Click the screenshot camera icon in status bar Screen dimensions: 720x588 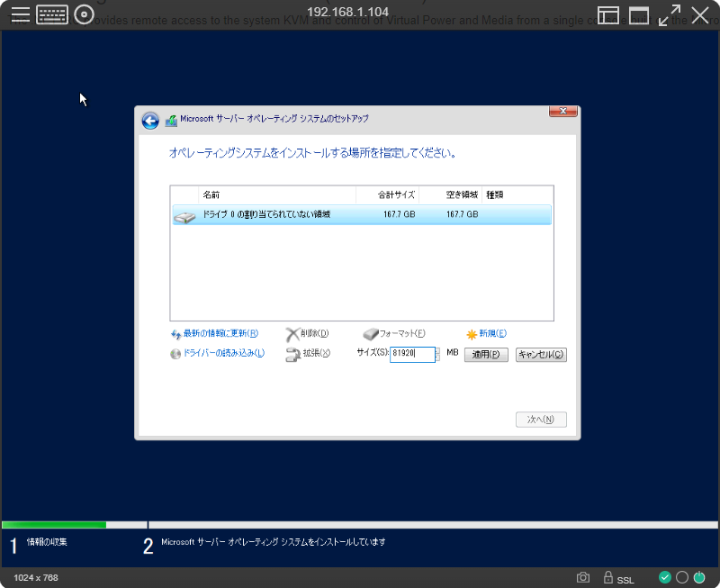click(583, 577)
